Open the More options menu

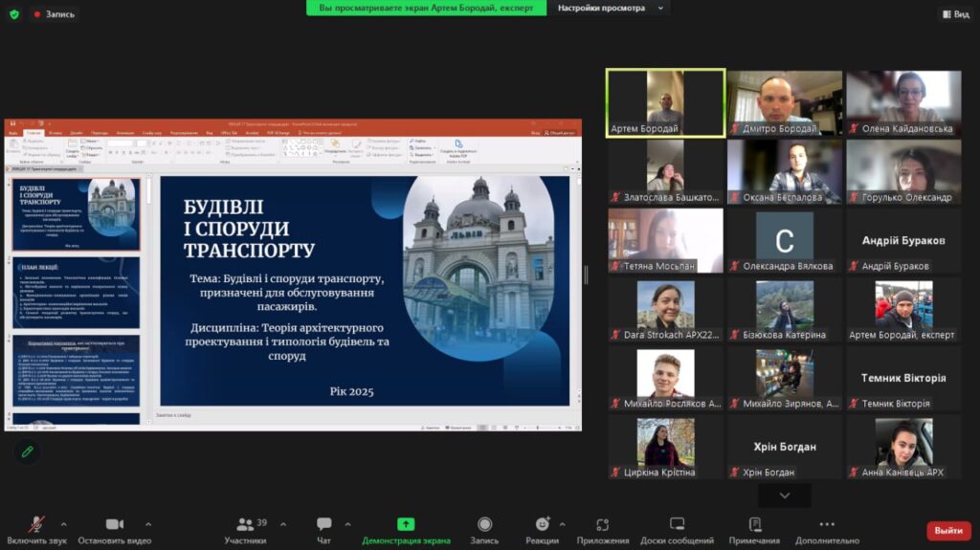tap(827, 525)
